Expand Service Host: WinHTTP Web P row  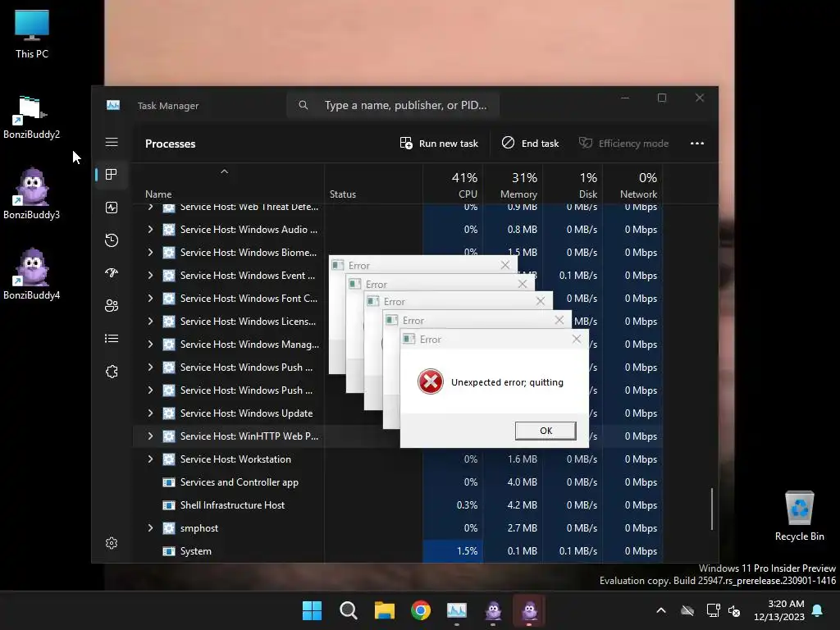click(151, 436)
